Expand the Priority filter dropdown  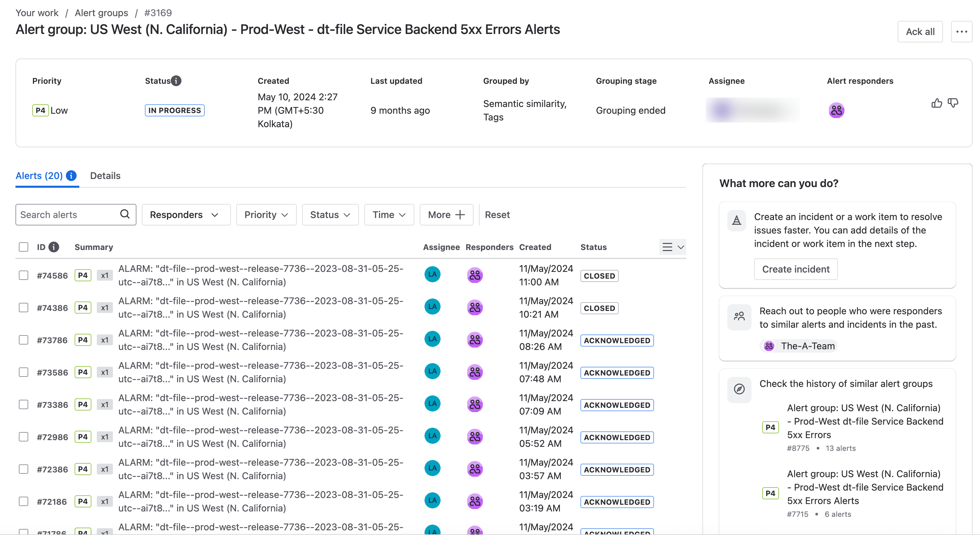266,215
